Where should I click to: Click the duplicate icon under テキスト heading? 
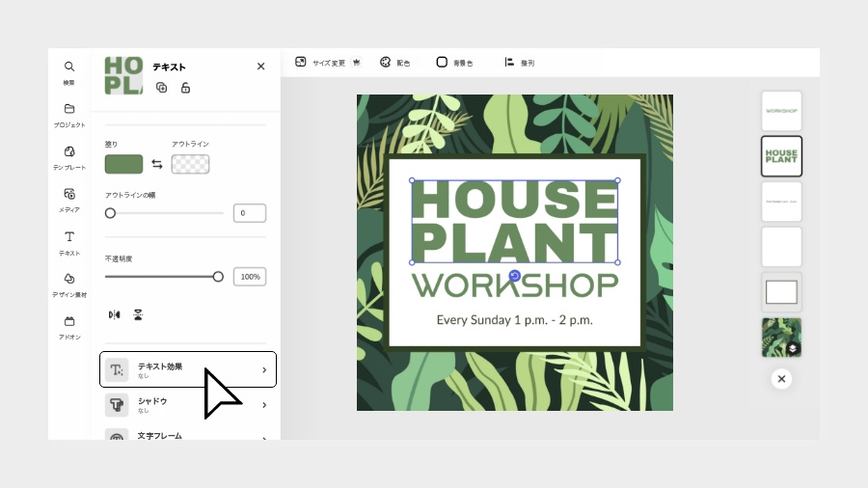click(x=162, y=88)
